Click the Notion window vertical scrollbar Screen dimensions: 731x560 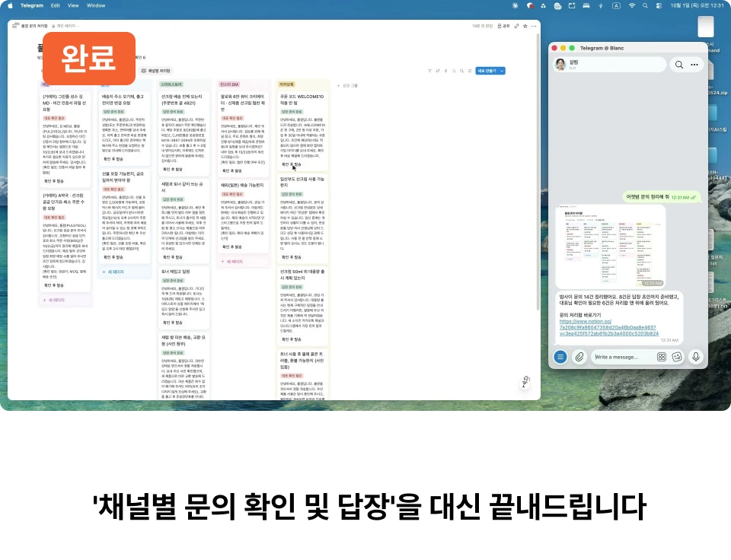[x=538, y=173]
